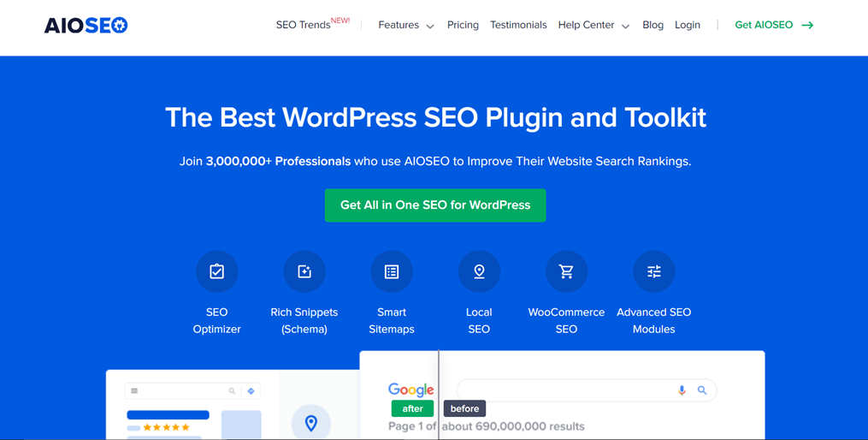Select the Local SEO map pin icon
Screen dimensions: 868x440
[x=479, y=271]
